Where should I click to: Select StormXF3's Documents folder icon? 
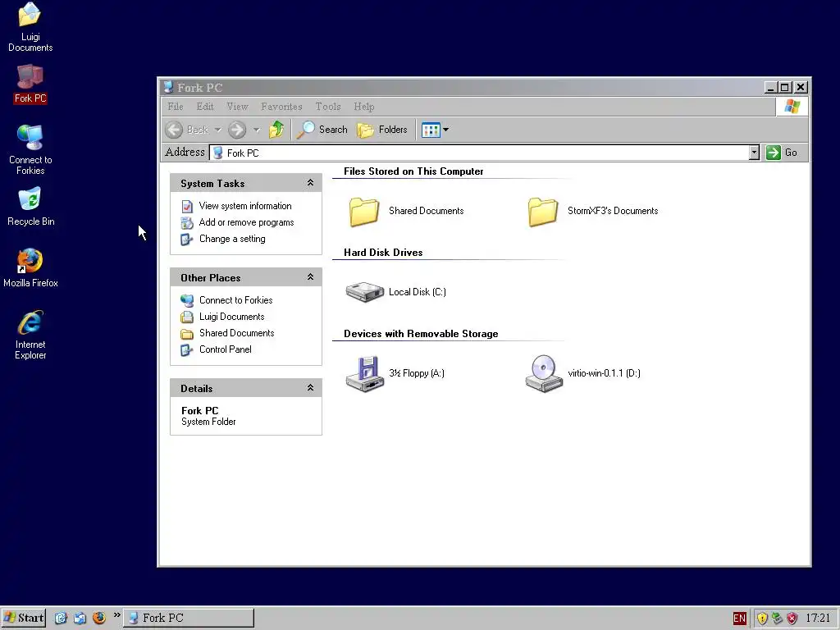[543, 211]
